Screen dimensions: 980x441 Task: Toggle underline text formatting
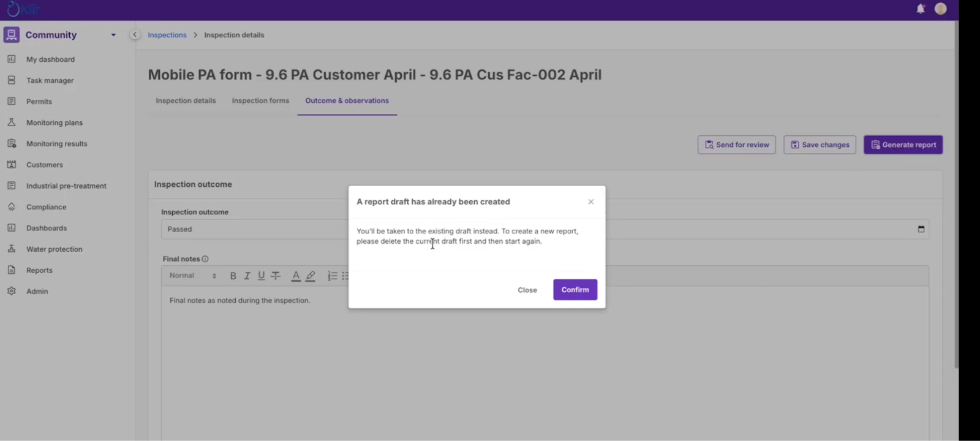(261, 276)
